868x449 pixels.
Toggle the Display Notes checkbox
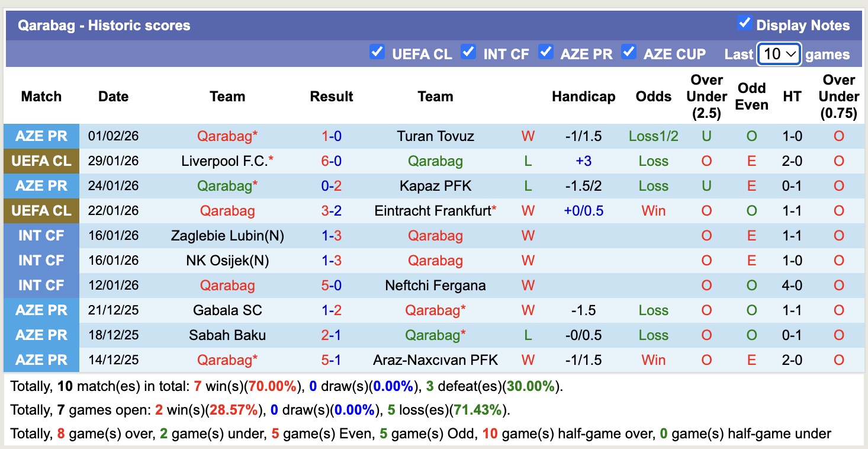744,22
